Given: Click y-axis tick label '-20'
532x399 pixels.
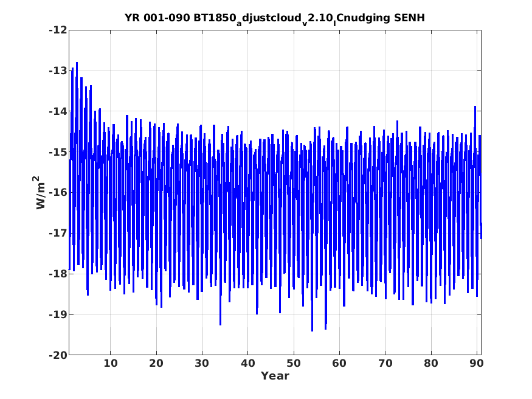Looking at the screenshot, I should point(58,355).
